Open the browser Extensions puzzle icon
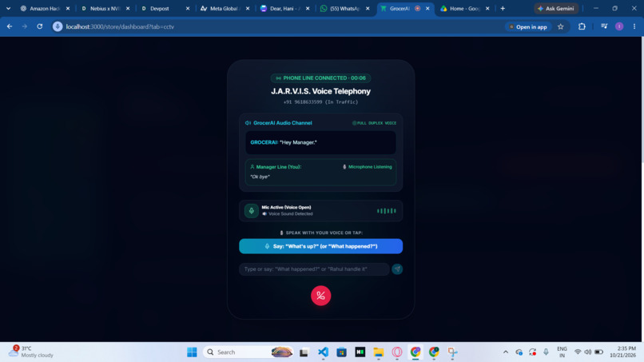 pyautogui.click(x=582, y=26)
